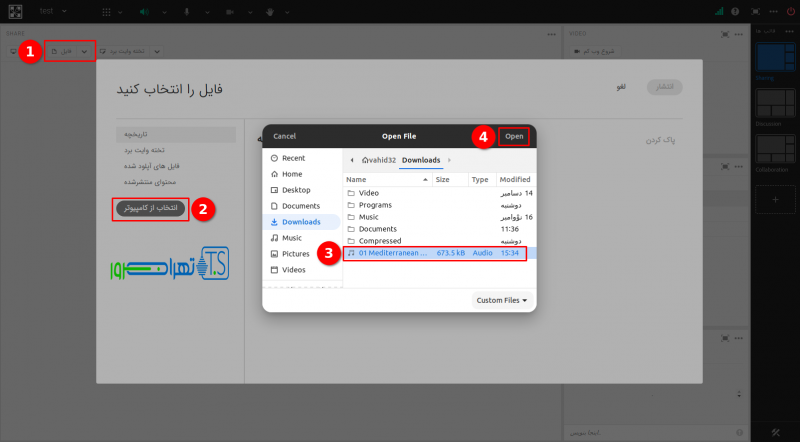Maximize the Video pod with its fullscreen icon
The height and width of the screenshot is (442, 800).
pyautogui.click(x=725, y=35)
